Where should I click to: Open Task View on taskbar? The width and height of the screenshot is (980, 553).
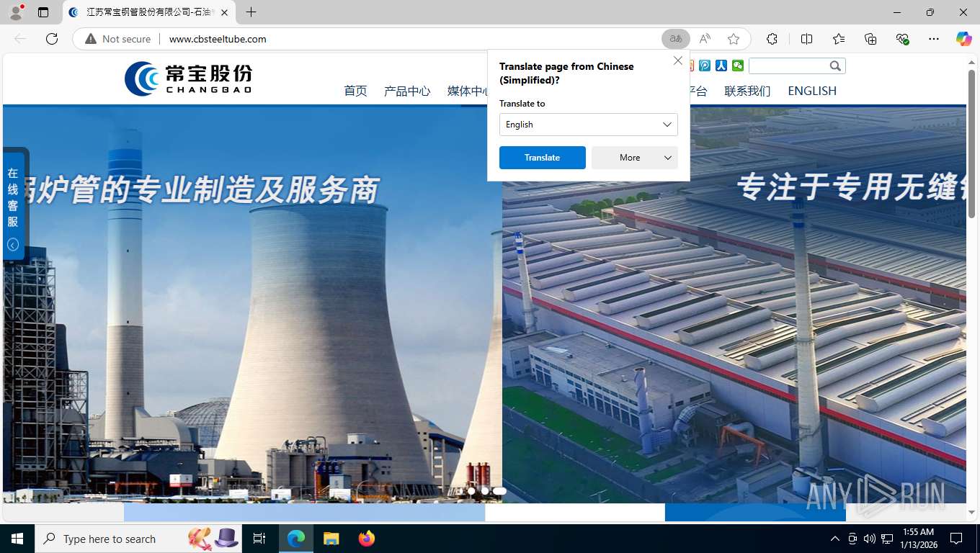(259, 539)
